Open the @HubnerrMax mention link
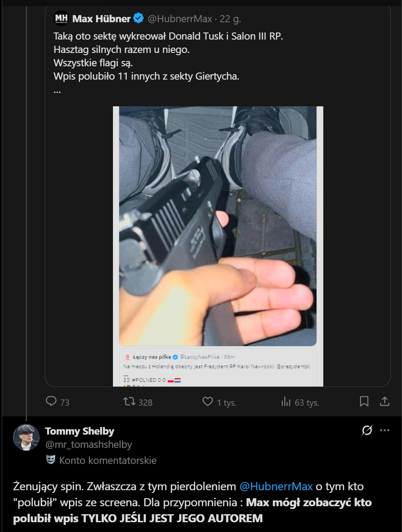 point(276,486)
